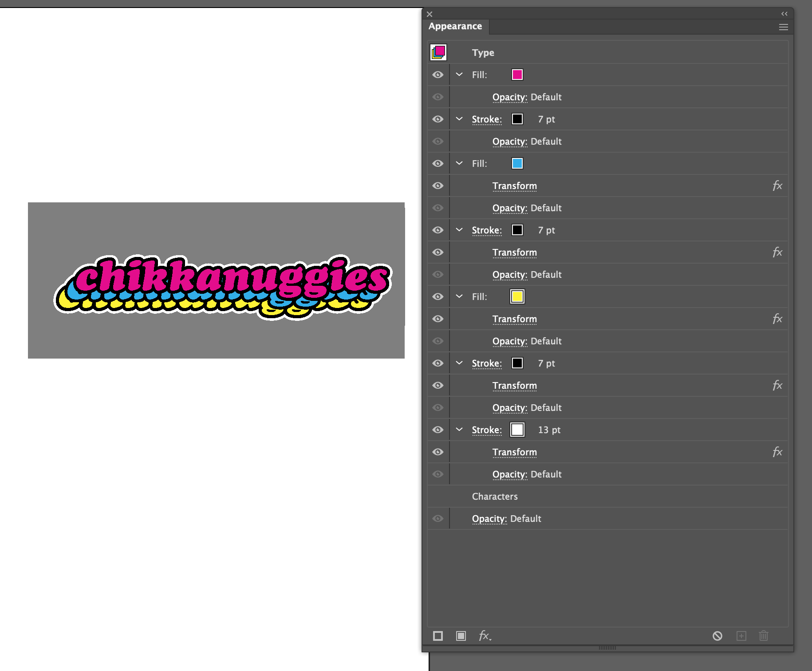Select the Appearance panel tab
812x671 pixels.
[x=455, y=26]
